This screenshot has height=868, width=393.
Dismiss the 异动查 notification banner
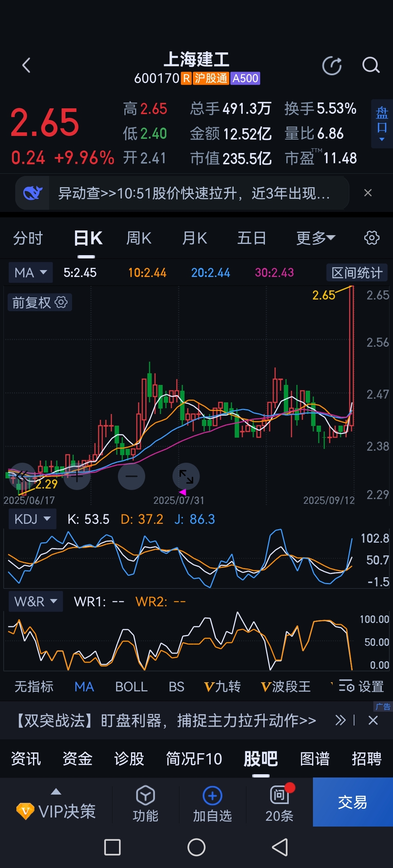tap(368, 193)
